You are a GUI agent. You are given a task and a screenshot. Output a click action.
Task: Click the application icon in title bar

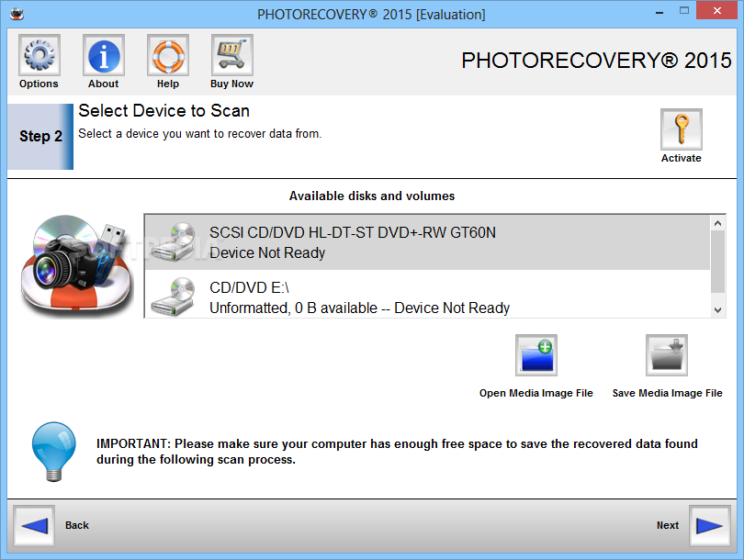[x=17, y=14]
